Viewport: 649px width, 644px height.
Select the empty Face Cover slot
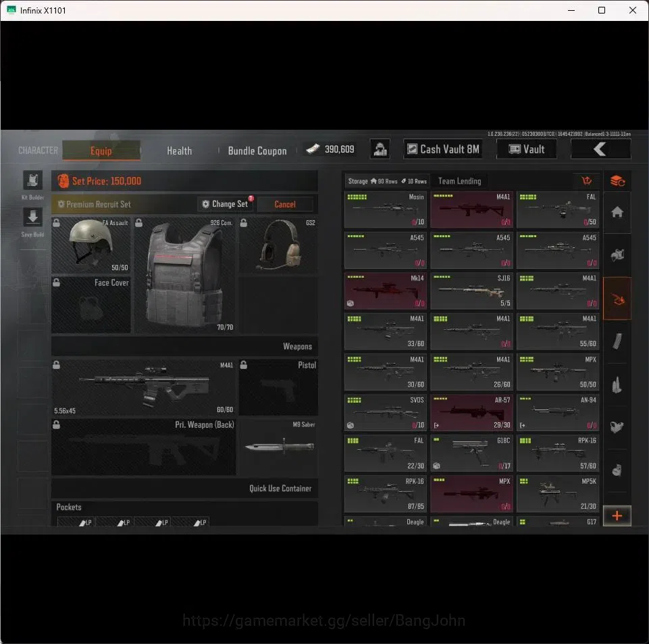pyautogui.click(x=91, y=305)
